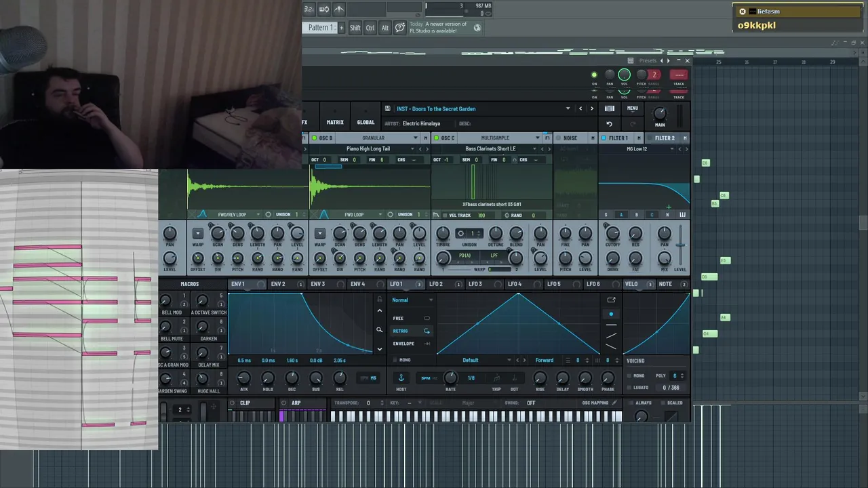
Task: Select the LFO dot point shape icon
Action: click(x=611, y=314)
